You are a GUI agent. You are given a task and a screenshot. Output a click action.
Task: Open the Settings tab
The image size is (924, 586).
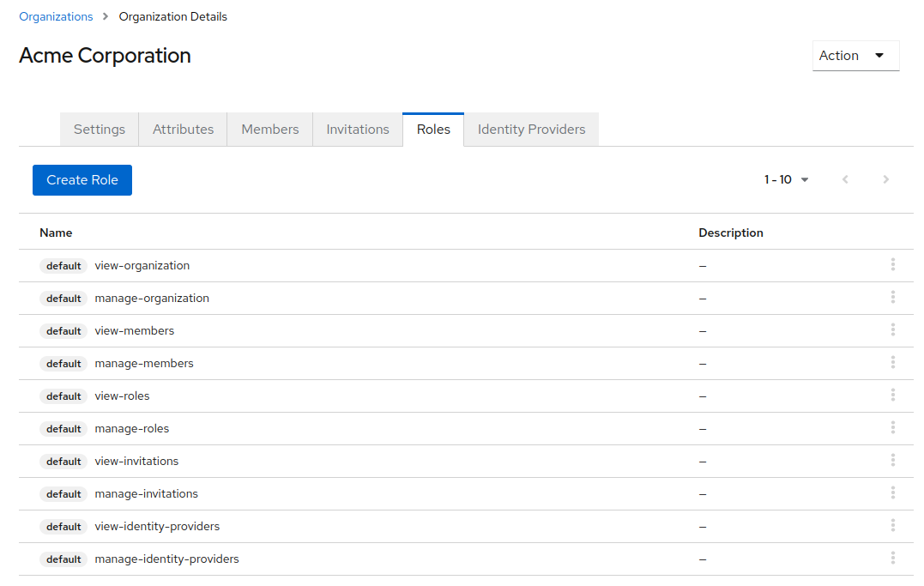(x=100, y=130)
